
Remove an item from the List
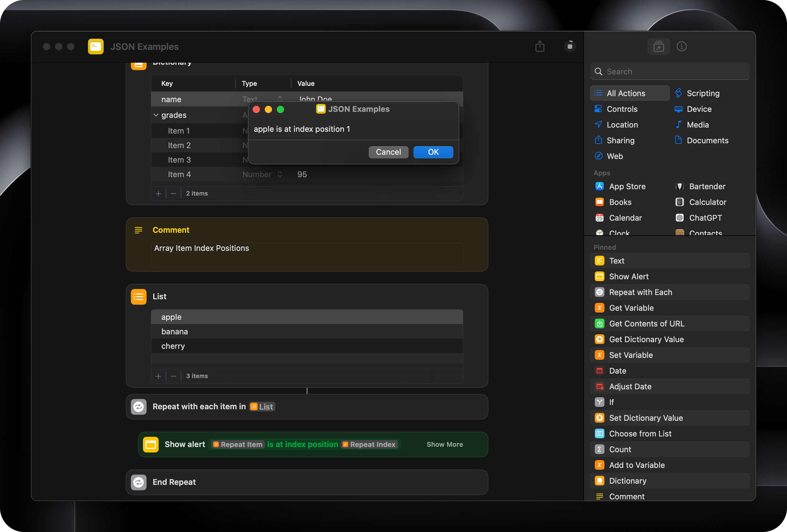173,376
